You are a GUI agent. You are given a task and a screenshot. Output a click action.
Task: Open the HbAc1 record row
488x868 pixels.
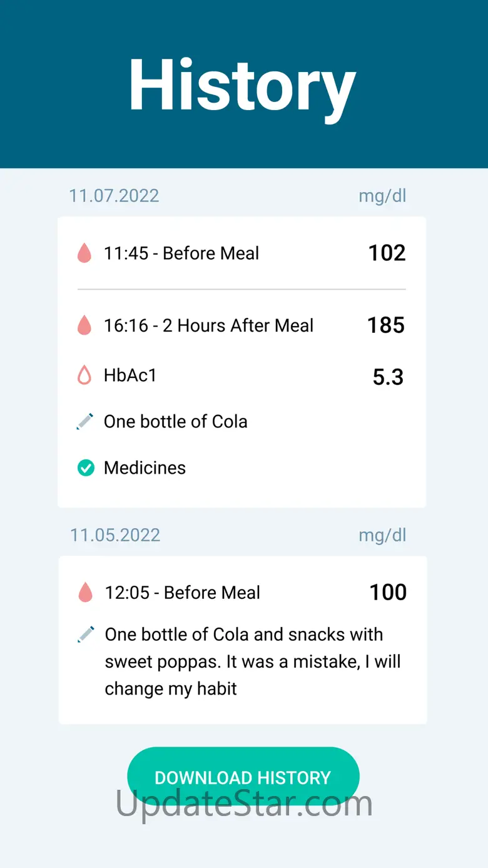(130, 375)
